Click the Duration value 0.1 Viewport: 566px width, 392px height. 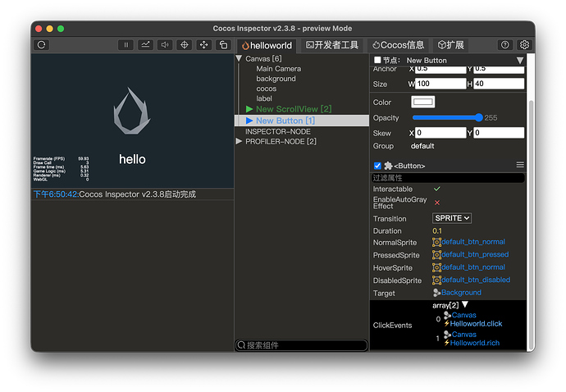click(x=437, y=231)
